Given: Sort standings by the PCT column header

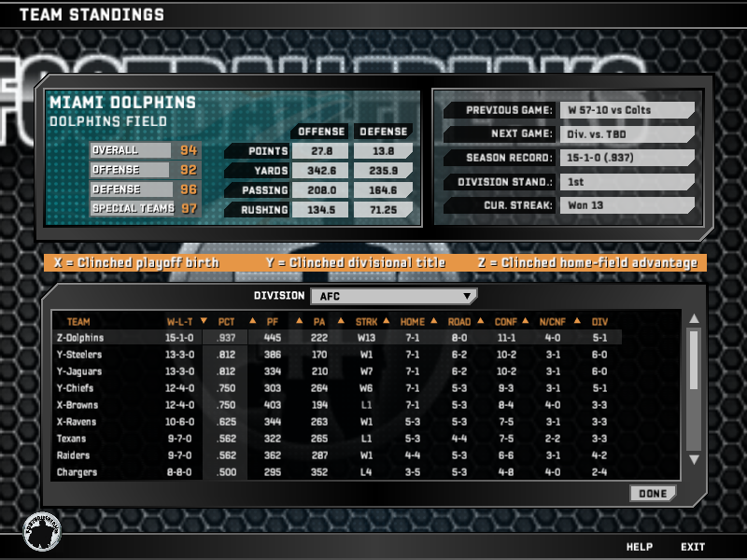Looking at the screenshot, I should [226, 322].
